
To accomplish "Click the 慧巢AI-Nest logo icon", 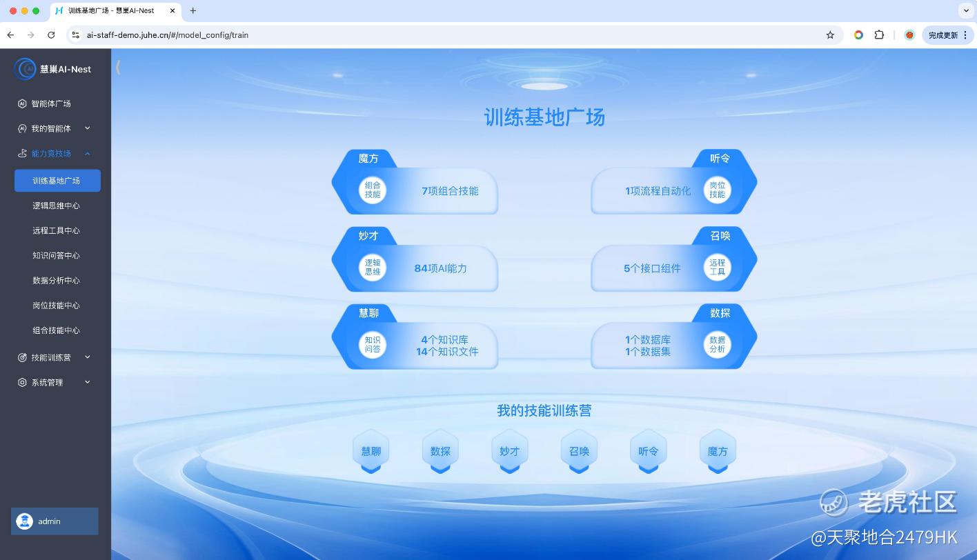I will coord(26,69).
